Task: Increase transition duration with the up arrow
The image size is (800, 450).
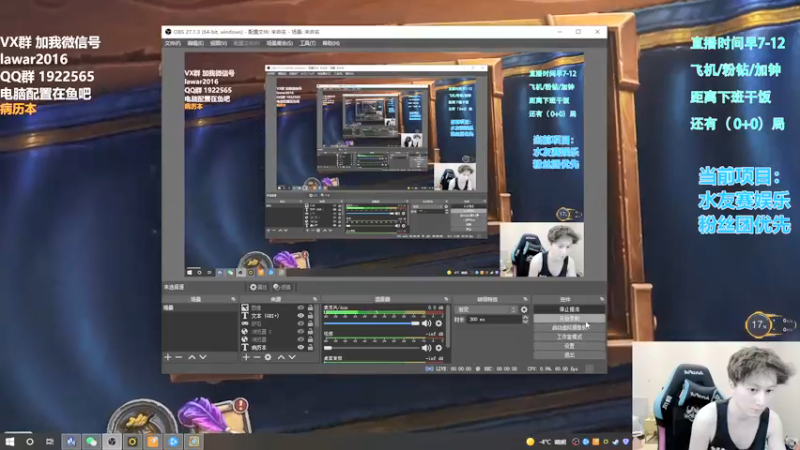Action: pyautogui.click(x=525, y=317)
